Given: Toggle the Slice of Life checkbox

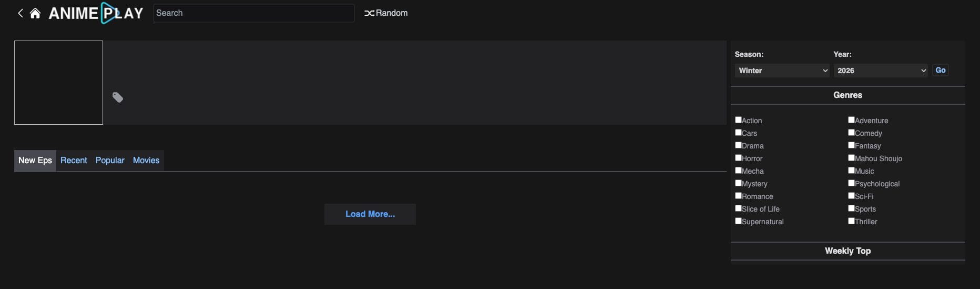Looking at the screenshot, I should point(738,208).
